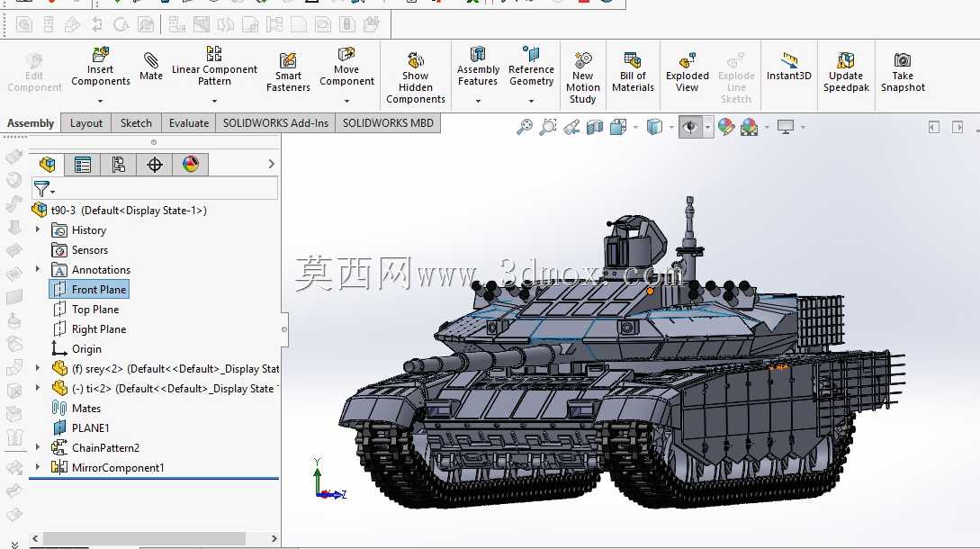The height and width of the screenshot is (549, 980).
Task: Expand Move Component dropdown arrow
Action: pos(346,101)
